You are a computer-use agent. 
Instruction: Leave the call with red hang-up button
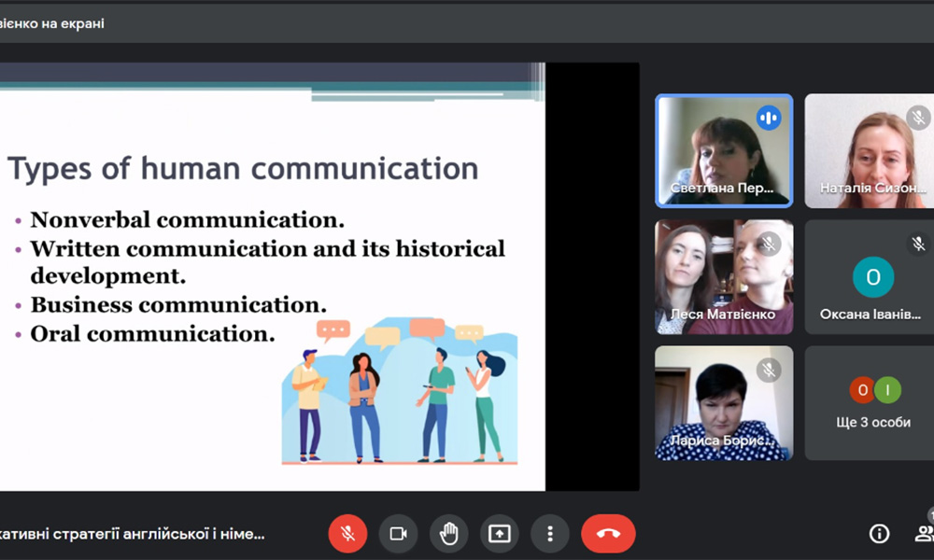(608, 534)
